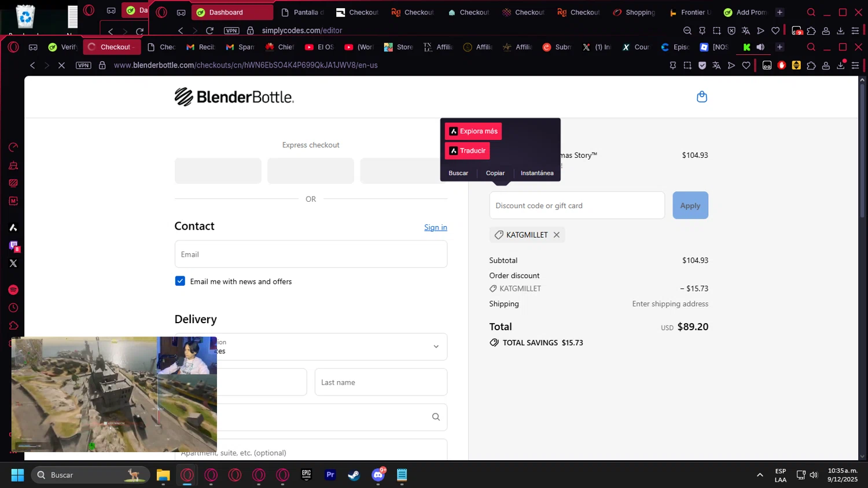Viewport: 868px width, 488px height.
Task: Click the BlenderBottle logo
Action: (234, 97)
